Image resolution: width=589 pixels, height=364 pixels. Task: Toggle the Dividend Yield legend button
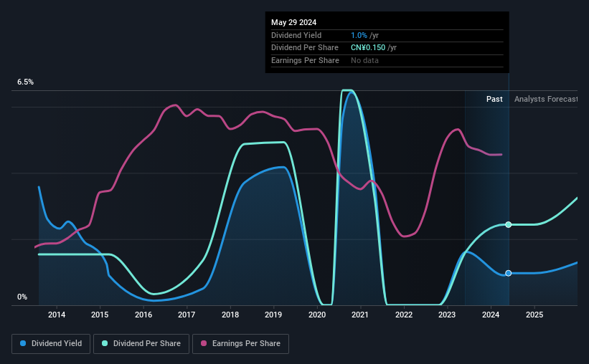(51, 344)
